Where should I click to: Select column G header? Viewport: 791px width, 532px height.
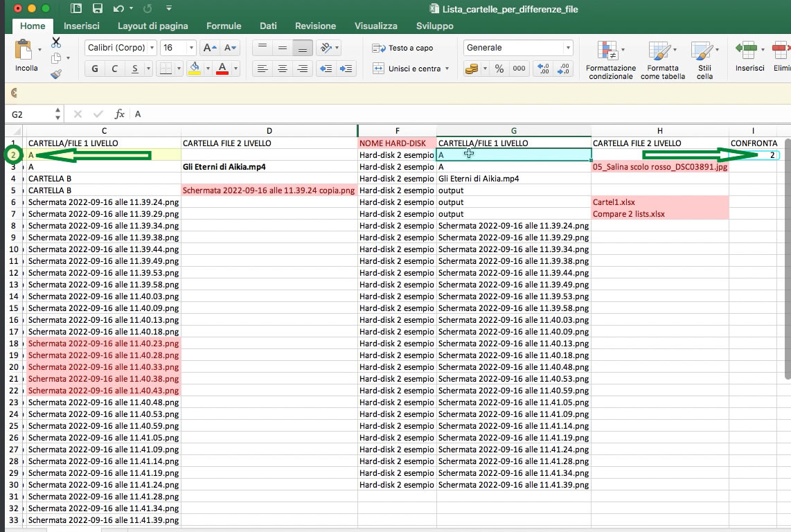pyautogui.click(x=513, y=131)
